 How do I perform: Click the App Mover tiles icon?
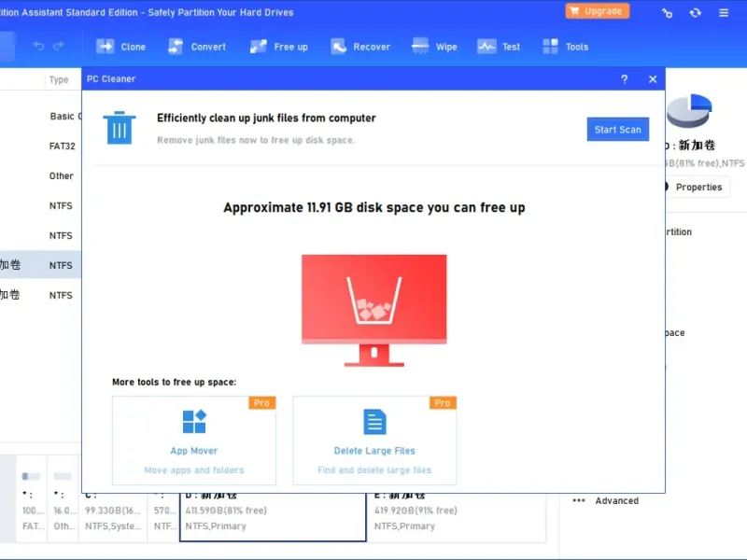(194, 422)
